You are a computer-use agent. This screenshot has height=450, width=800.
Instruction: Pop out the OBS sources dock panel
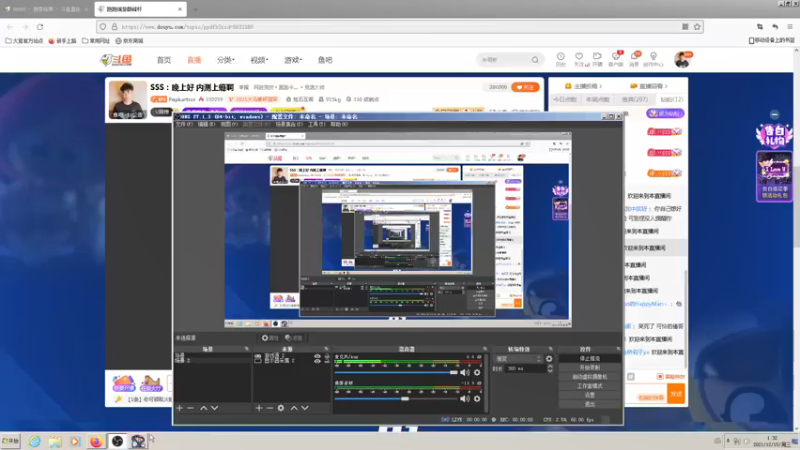327,349
